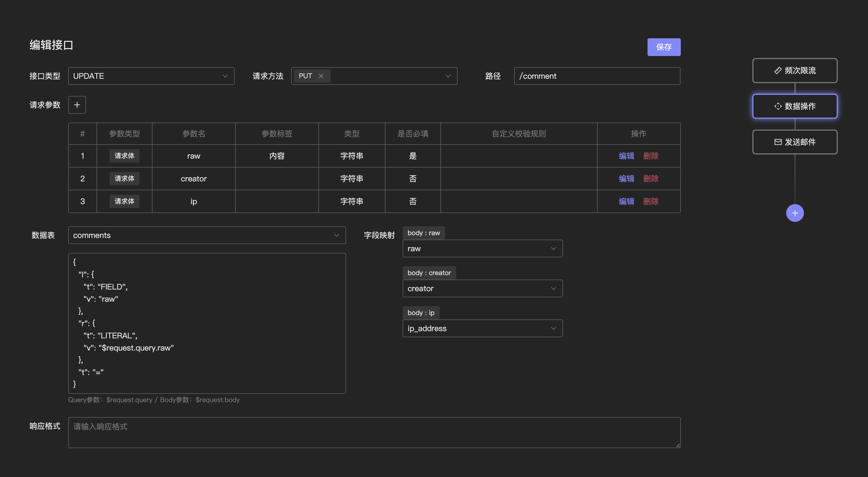Click the /comment path input field
The image size is (868, 477).
597,76
